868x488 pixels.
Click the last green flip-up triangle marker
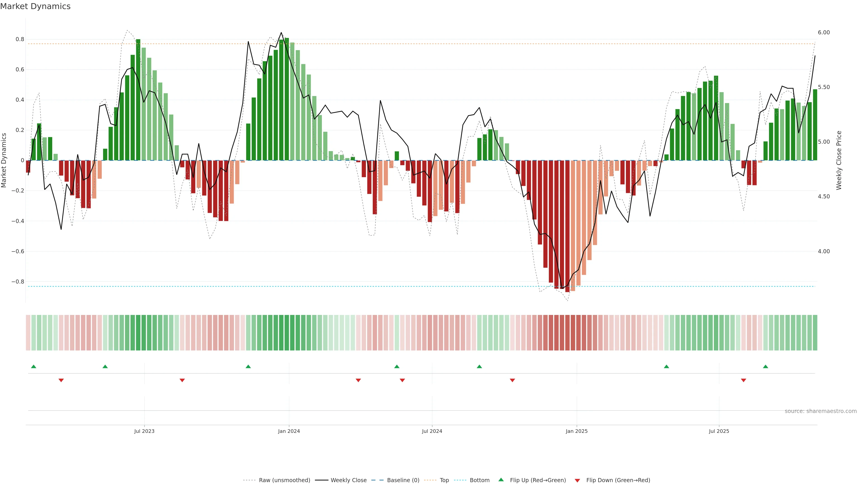[x=766, y=366]
